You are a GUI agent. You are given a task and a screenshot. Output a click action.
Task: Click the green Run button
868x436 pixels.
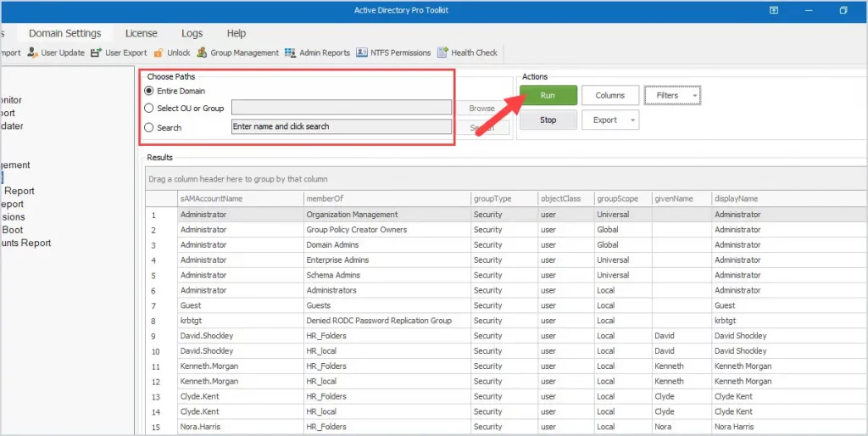pyautogui.click(x=548, y=95)
